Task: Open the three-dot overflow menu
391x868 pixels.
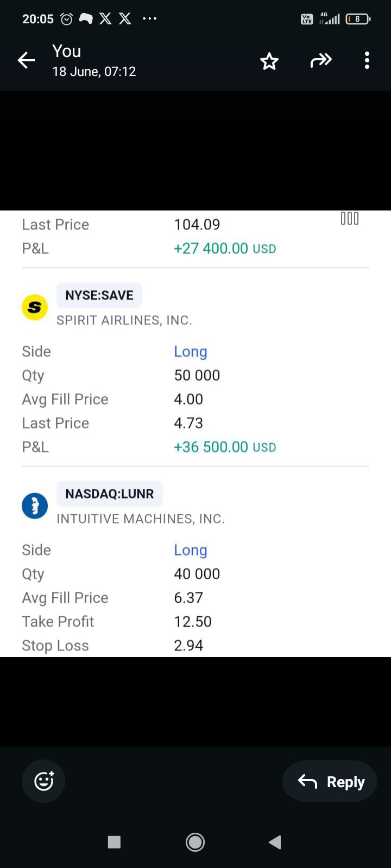Action: 367,60
